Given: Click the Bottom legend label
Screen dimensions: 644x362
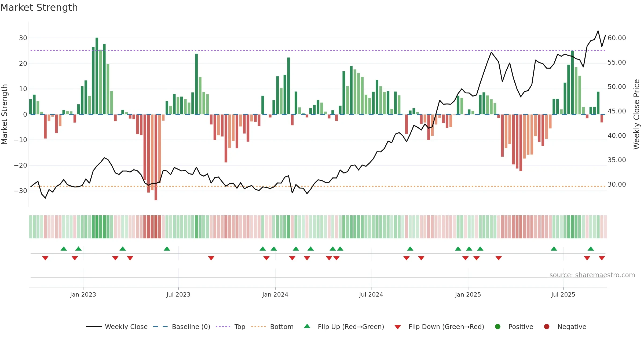Looking at the screenshot, I should [x=282, y=327].
